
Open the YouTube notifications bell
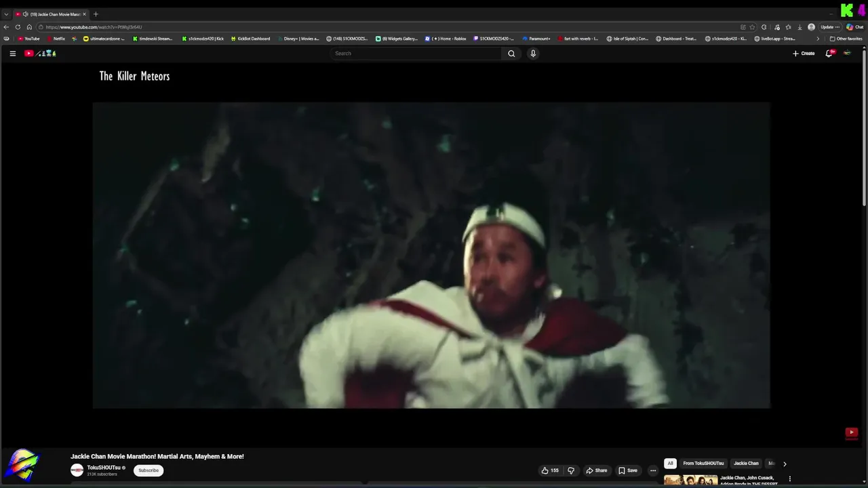click(x=829, y=54)
